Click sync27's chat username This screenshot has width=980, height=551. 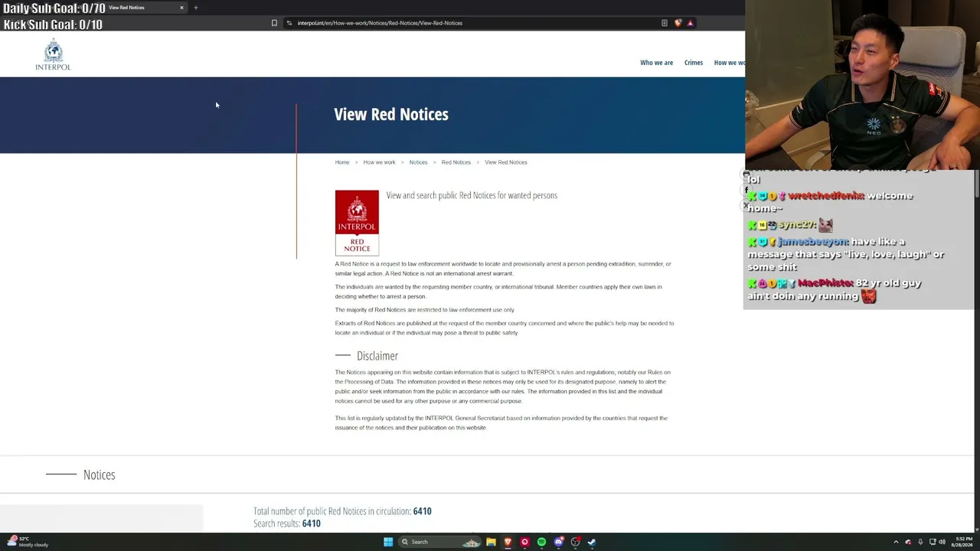[797, 225]
